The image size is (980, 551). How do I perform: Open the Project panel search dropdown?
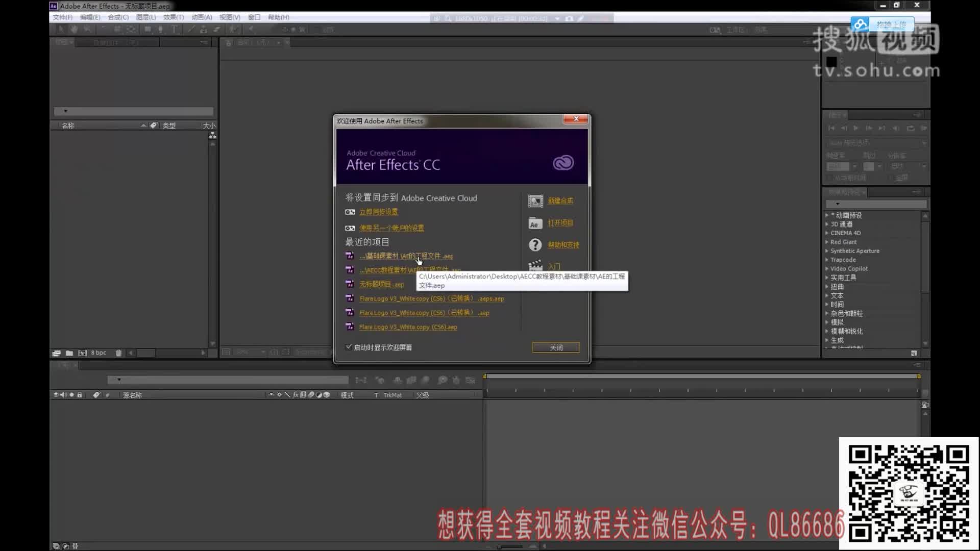pyautogui.click(x=65, y=111)
